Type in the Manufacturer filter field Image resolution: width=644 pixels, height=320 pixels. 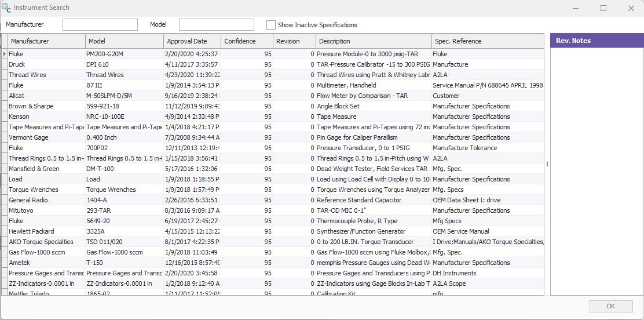(x=100, y=24)
